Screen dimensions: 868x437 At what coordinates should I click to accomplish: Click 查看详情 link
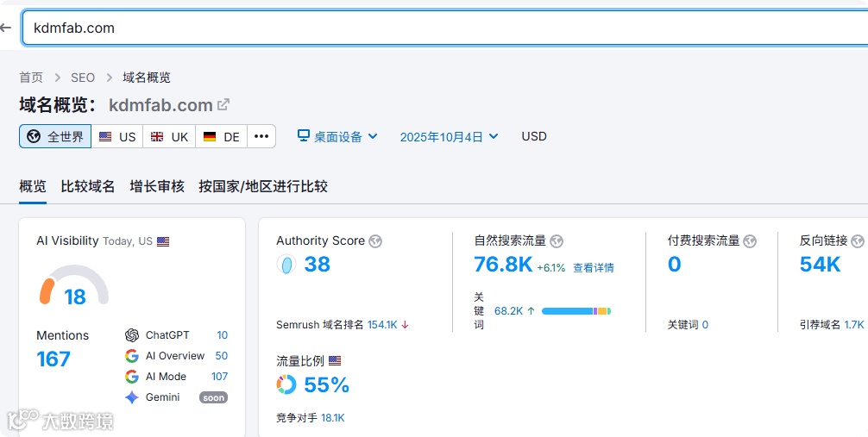594,268
